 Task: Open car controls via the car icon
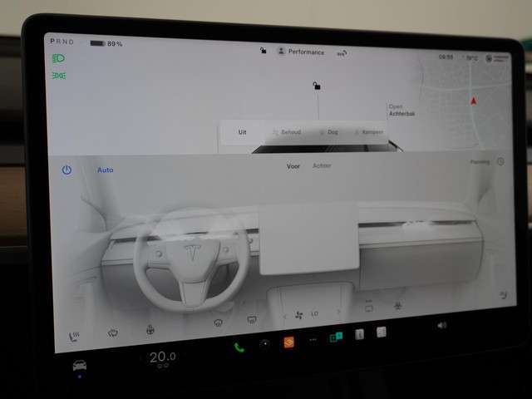pyautogui.click(x=80, y=366)
